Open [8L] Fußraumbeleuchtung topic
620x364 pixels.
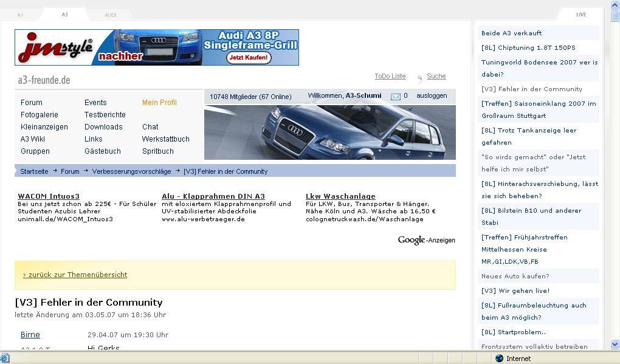coord(534,311)
